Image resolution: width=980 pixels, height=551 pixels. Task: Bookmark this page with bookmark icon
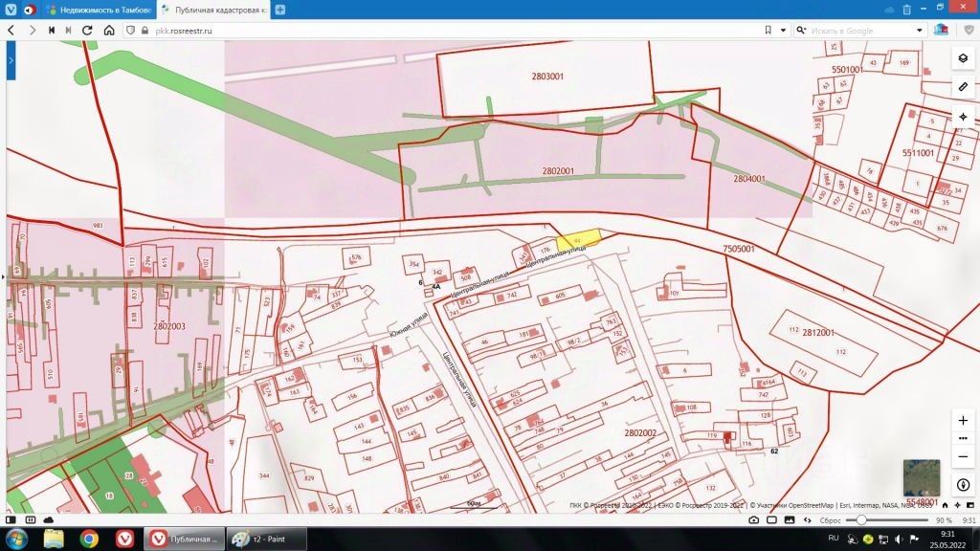pyautogui.click(x=768, y=30)
